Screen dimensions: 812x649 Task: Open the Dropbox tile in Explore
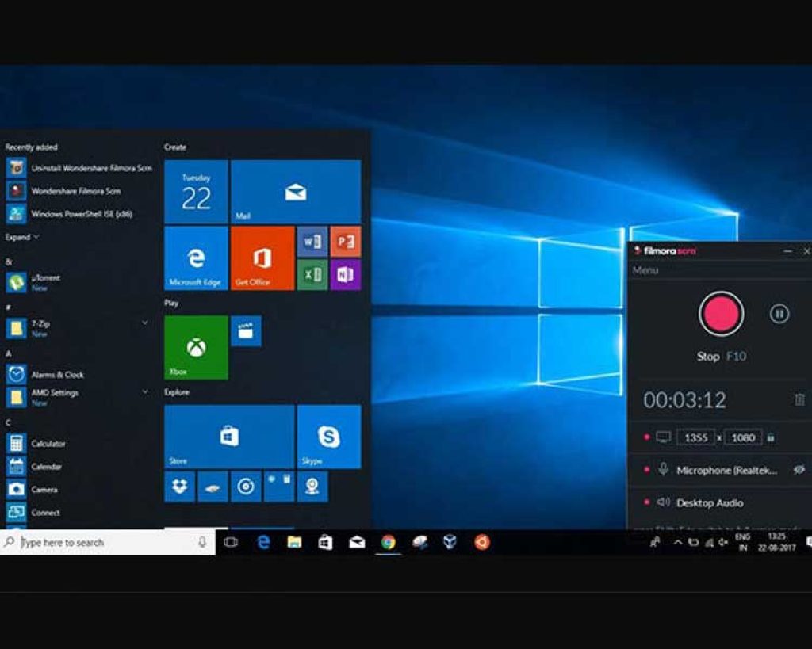click(x=179, y=487)
